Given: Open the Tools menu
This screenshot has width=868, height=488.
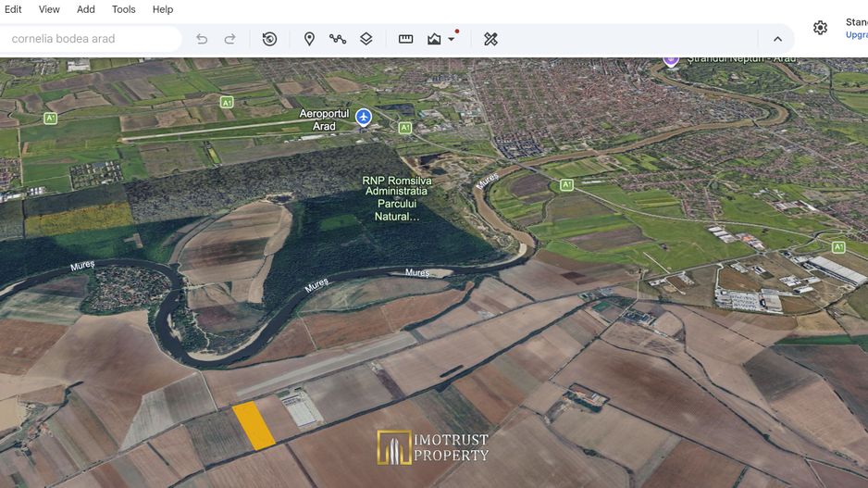Looking at the screenshot, I should (123, 9).
